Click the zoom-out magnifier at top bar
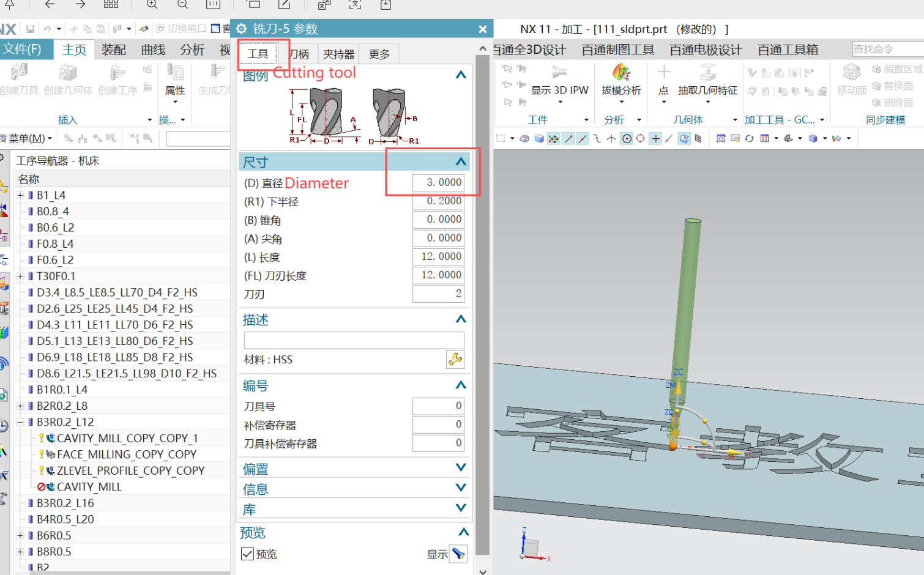The image size is (924, 575). pyautogui.click(x=182, y=4)
